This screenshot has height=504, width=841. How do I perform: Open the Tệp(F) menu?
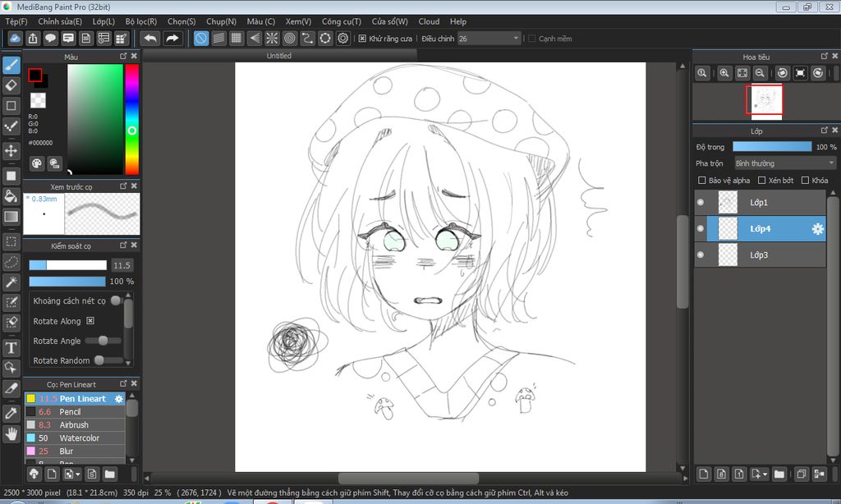tap(16, 21)
